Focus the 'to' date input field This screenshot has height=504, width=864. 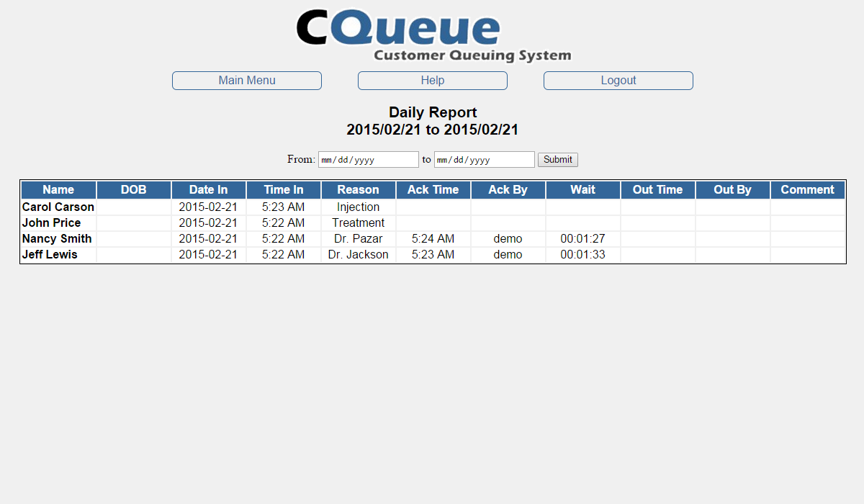coord(485,160)
